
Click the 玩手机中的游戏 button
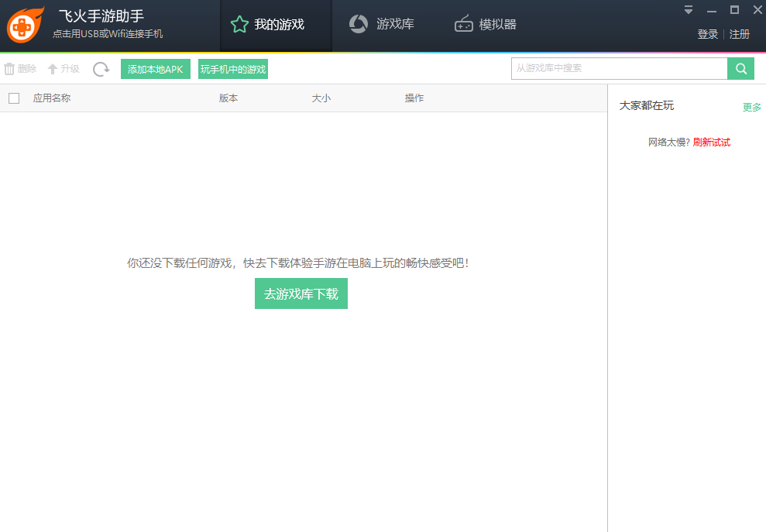[231, 68]
